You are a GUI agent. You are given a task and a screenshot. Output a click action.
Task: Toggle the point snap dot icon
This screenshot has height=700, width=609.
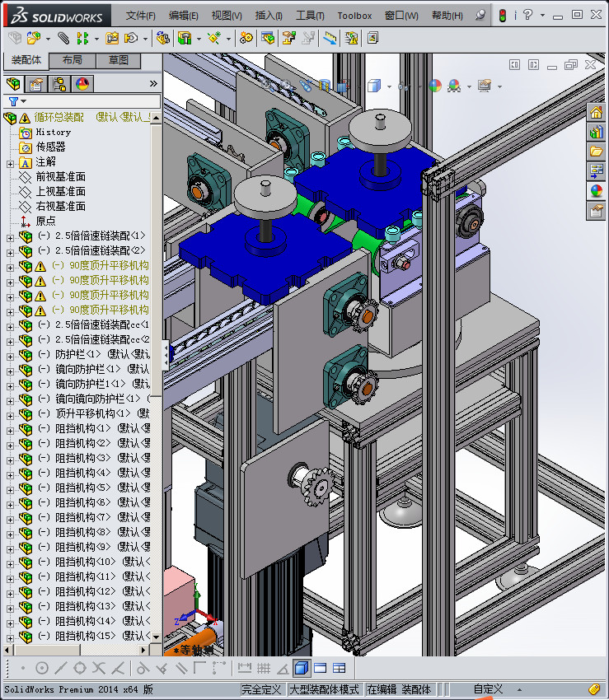23,669
